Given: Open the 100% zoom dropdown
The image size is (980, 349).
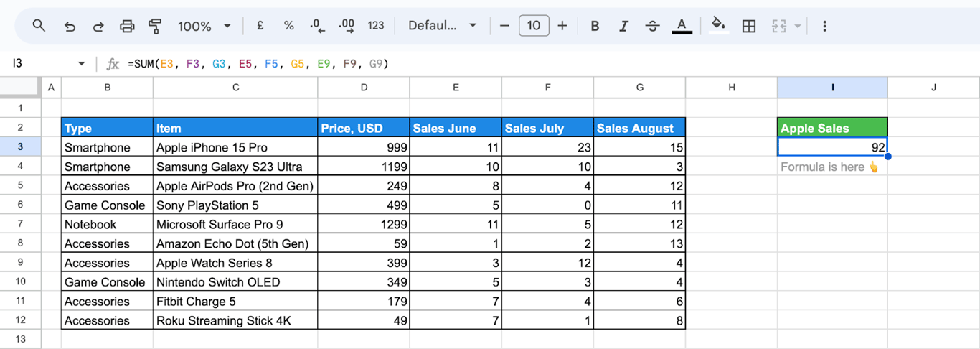Looking at the screenshot, I should pyautogui.click(x=204, y=27).
